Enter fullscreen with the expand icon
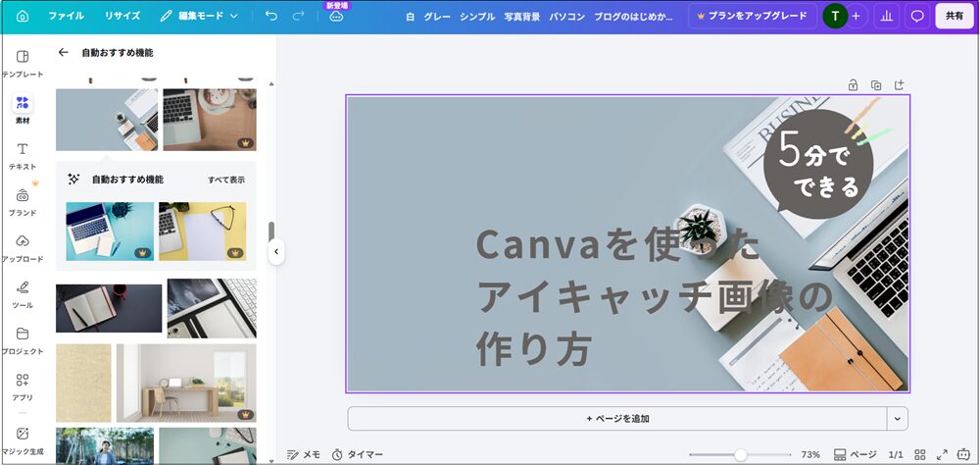Image resolution: width=980 pixels, height=465 pixels. click(x=942, y=454)
